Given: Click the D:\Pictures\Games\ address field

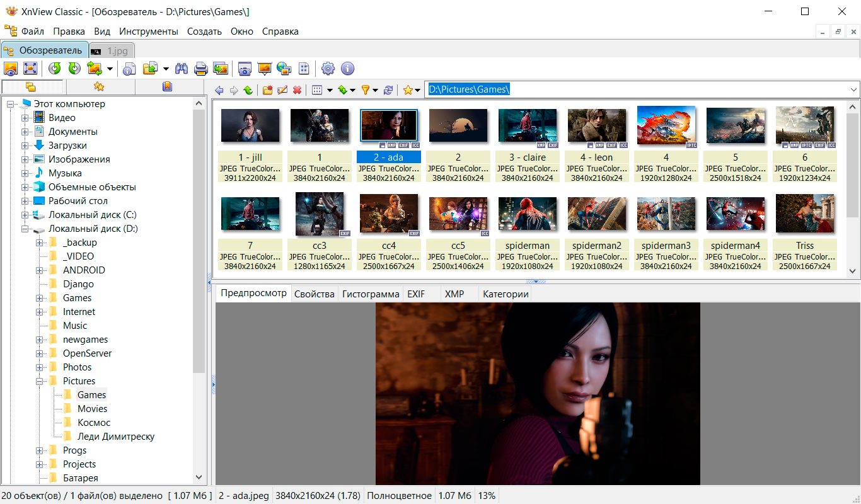Looking at the screenshot, I should (637, 89).
